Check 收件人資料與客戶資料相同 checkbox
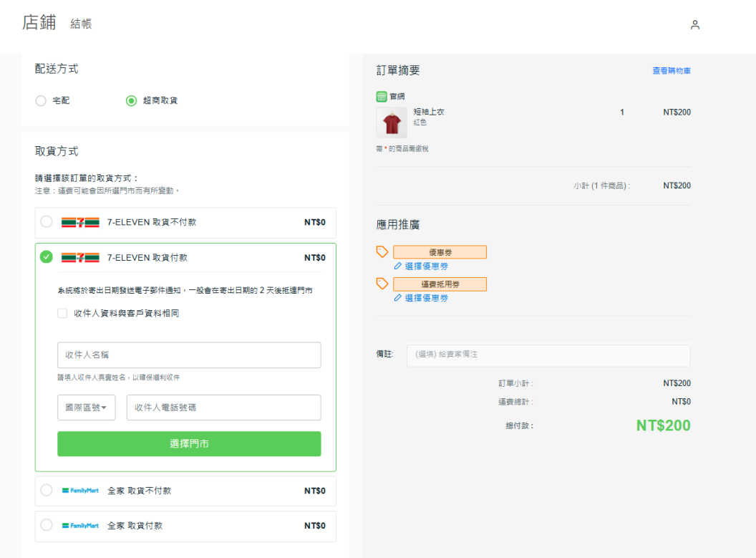 point(62,313)
